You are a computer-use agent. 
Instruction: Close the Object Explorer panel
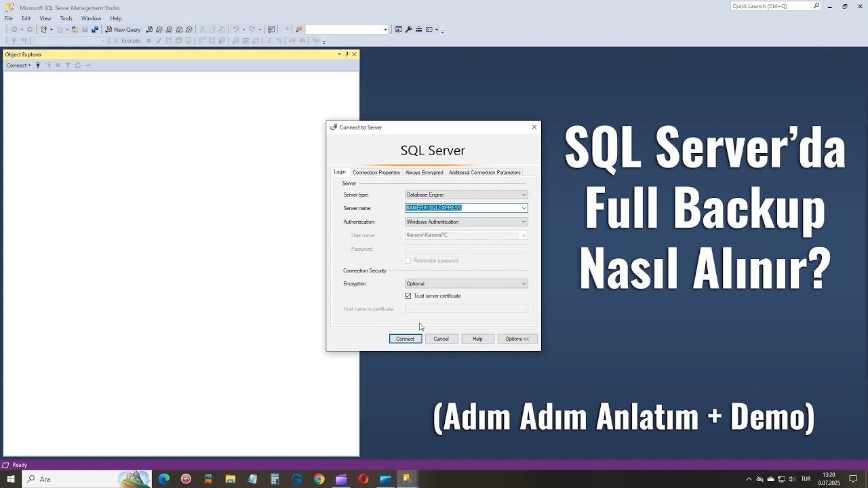[x=354, y=54]
